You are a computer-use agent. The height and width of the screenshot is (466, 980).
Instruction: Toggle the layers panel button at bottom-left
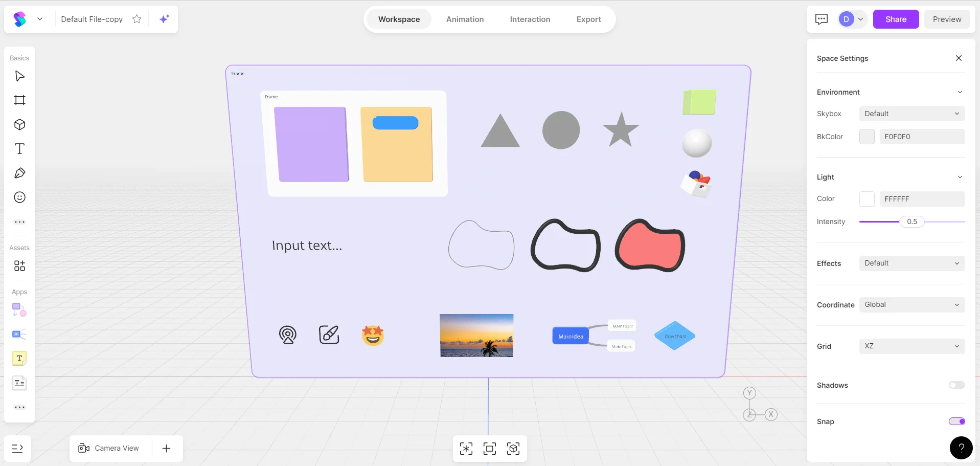click(17, 449)
